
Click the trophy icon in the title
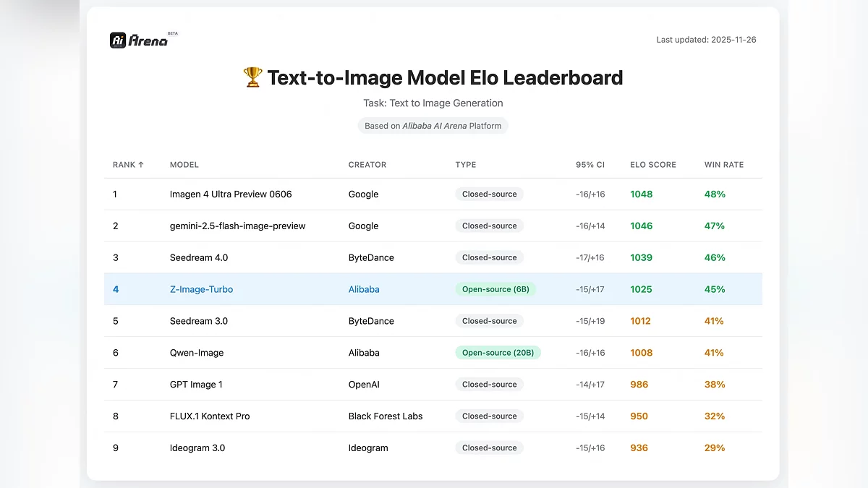click(252, 77)
